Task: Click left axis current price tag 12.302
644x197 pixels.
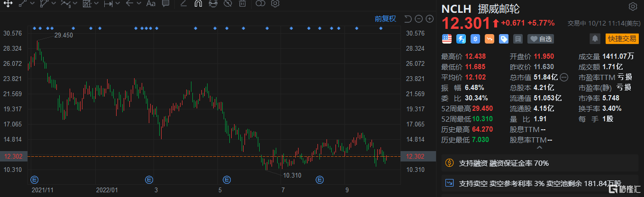Action: [x=13, y=156]
